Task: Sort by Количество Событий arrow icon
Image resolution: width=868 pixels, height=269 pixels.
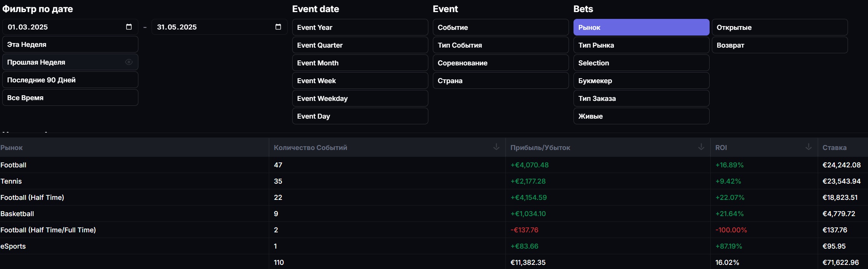Action: point(496,147)
